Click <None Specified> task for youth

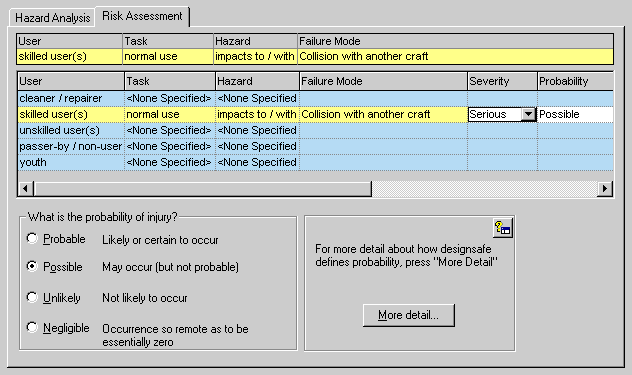point(170,162)
